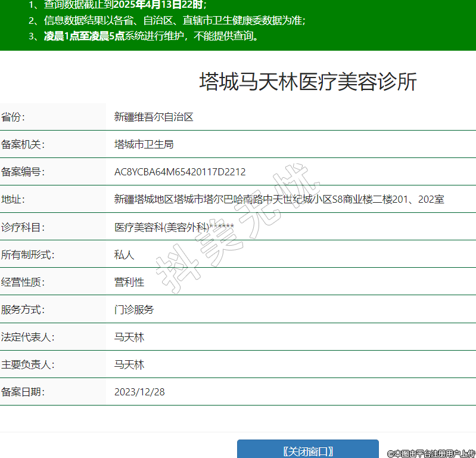
Task: Click the 私人 ownership value
Action: [124, 255]
